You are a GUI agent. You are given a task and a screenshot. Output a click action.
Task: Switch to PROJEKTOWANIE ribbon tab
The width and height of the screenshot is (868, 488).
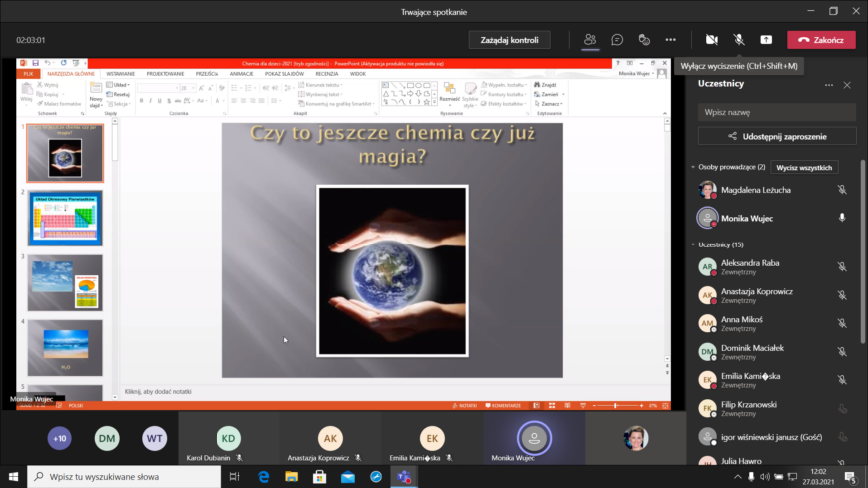[165, 73]
